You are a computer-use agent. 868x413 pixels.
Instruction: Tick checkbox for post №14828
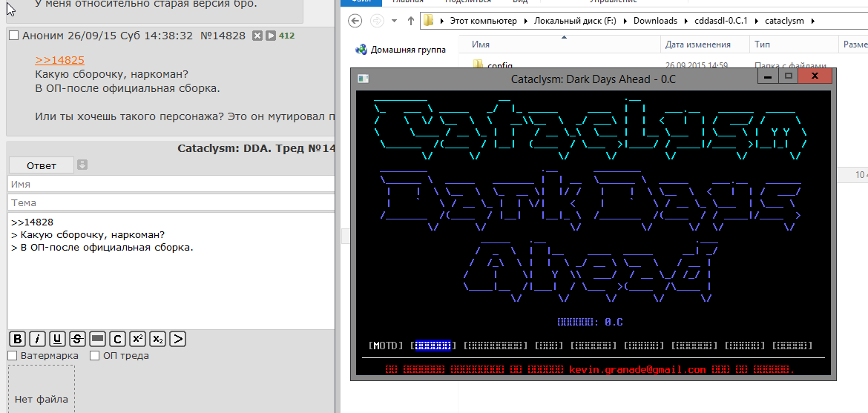14,36
